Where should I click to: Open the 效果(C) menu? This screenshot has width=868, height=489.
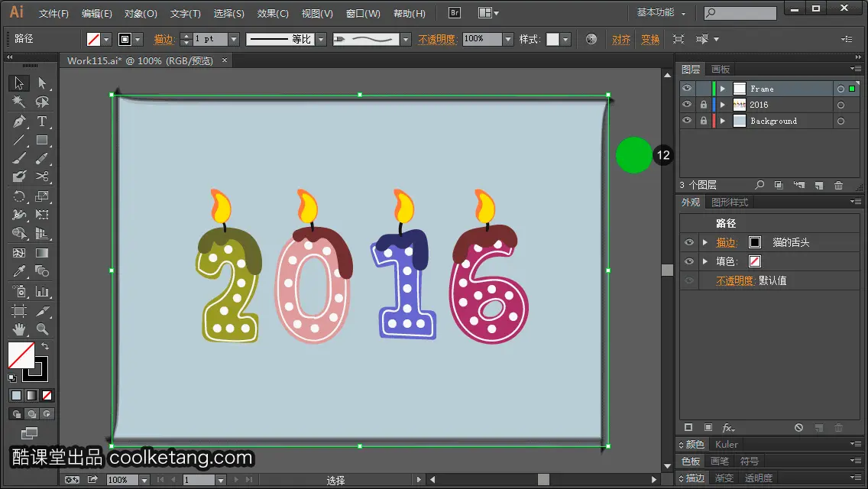[x=273, y=13]
